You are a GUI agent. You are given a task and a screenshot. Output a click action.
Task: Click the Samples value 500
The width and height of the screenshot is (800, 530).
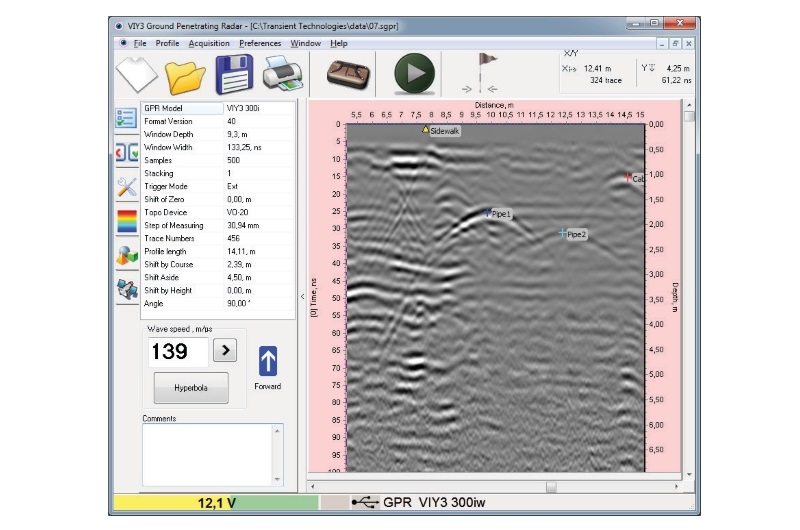click(x=234, y=160)
